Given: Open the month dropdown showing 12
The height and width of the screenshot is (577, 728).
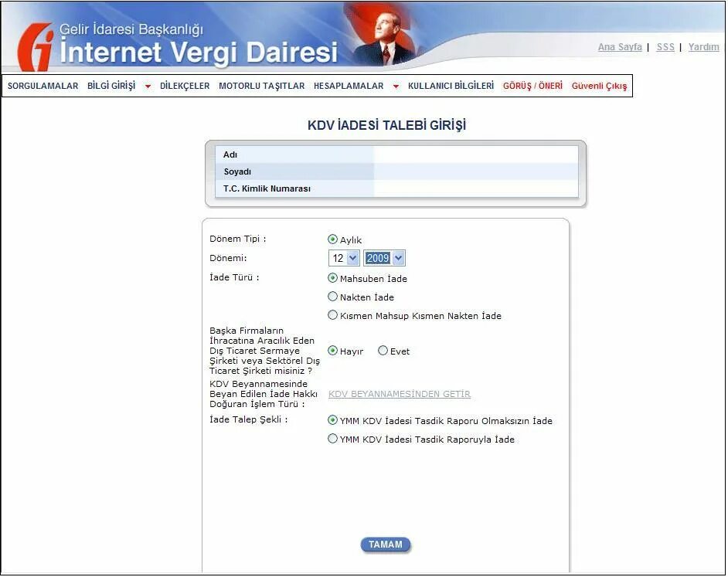Looking at the screenshot, I should point(342,257).
